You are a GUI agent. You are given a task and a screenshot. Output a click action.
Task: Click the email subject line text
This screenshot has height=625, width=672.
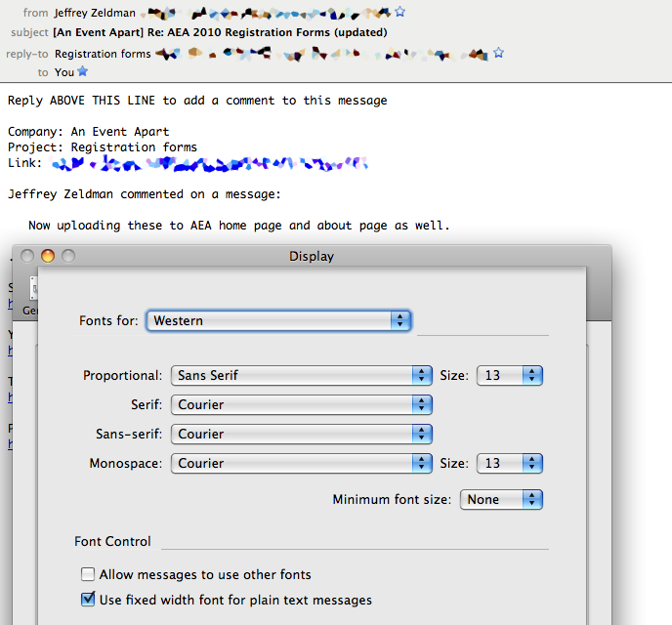[x=220, y=32]
